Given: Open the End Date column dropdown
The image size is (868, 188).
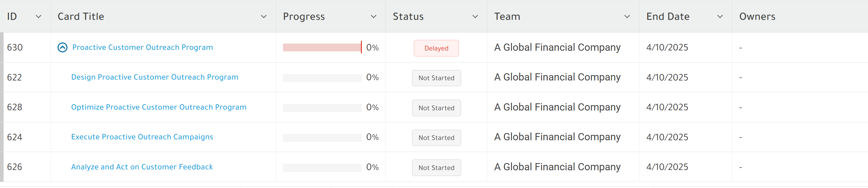Looking at the screenshot, I should (720, 17).
